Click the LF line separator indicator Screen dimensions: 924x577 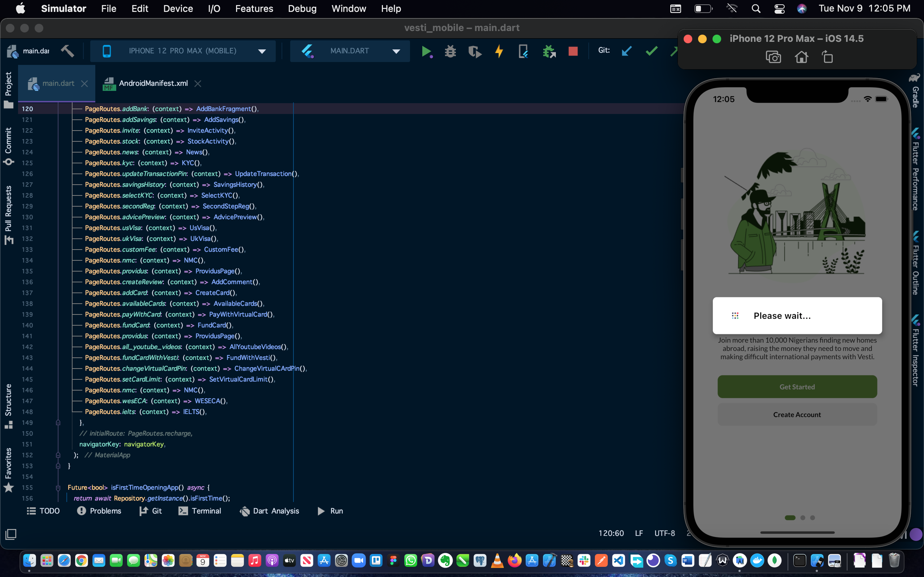tap(639, 533)
